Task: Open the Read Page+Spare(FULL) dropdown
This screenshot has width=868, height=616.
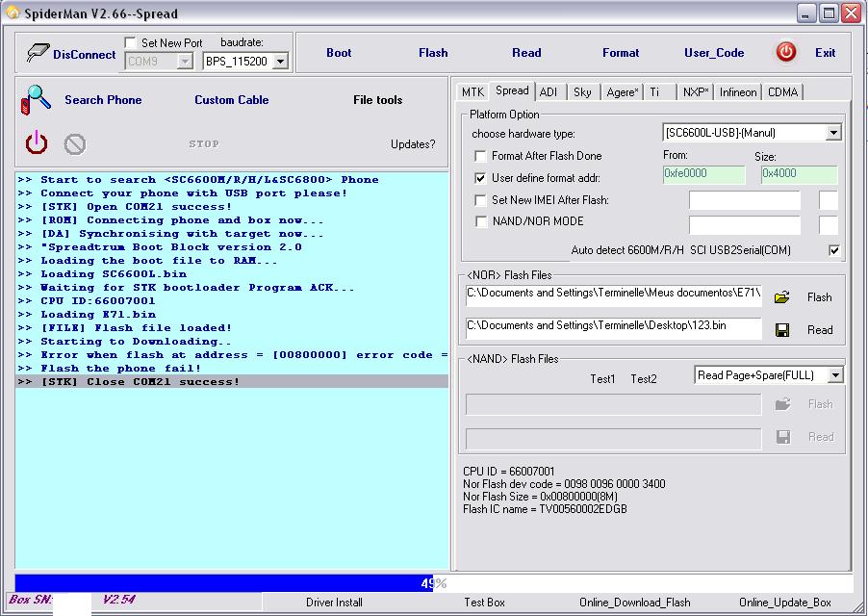Action: [835, 375]
